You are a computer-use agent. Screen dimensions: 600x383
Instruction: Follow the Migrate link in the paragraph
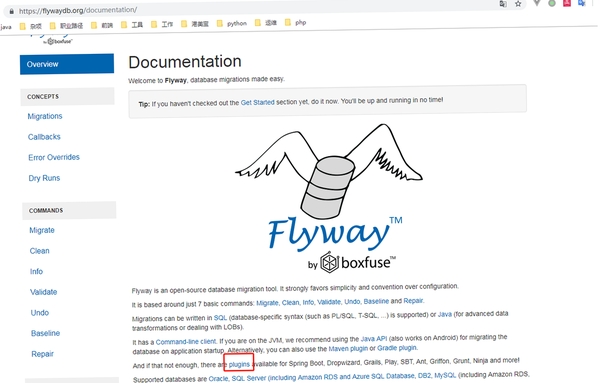(x=267, y=303)
